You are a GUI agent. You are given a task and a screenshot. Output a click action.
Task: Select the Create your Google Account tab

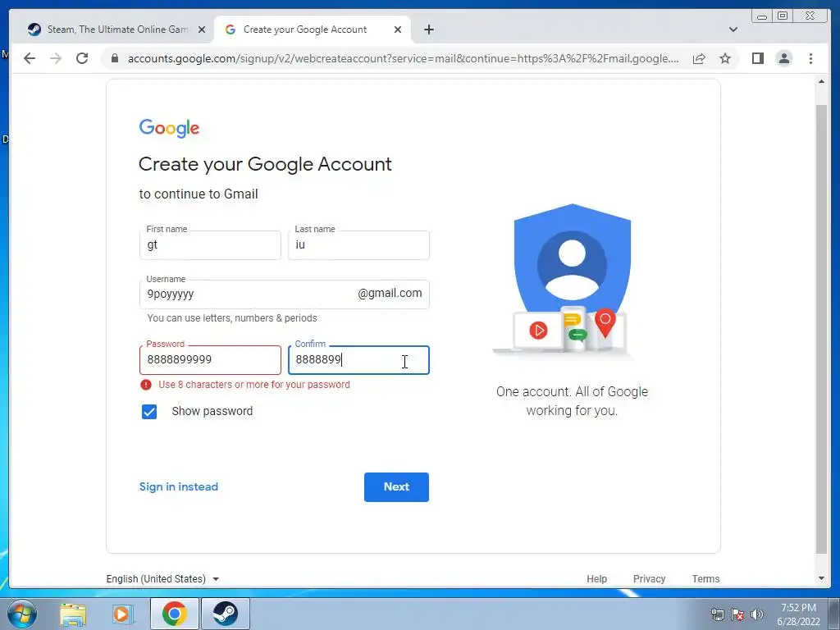coord(313,30)
